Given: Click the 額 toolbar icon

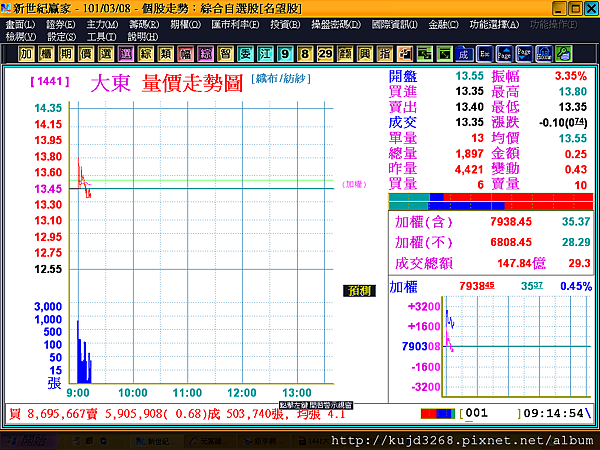Looking at the screenshot, I should (x=345, y=54).
